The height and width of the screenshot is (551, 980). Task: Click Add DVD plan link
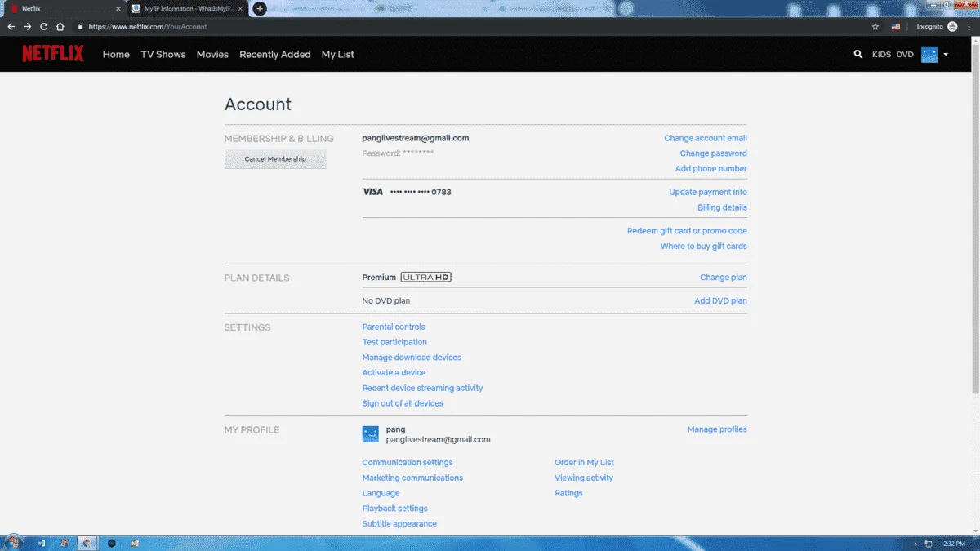(x=720, y=300)
